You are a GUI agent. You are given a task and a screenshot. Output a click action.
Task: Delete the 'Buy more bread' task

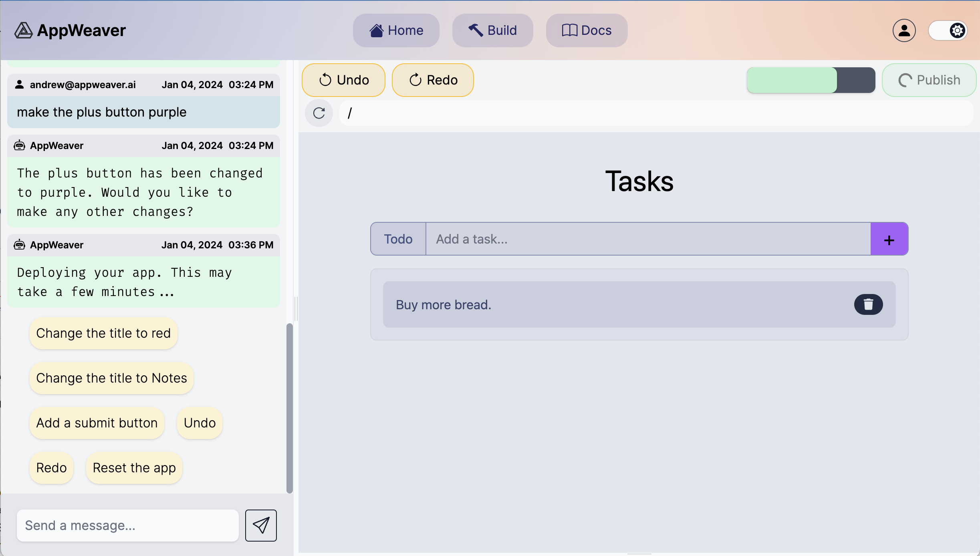[x=868, y=304]
